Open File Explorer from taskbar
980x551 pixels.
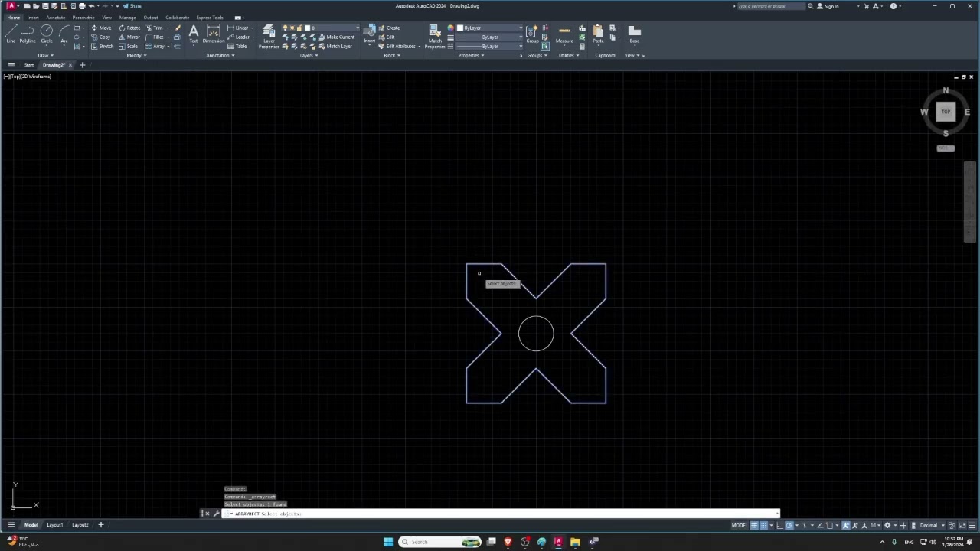tap(575, 542)
